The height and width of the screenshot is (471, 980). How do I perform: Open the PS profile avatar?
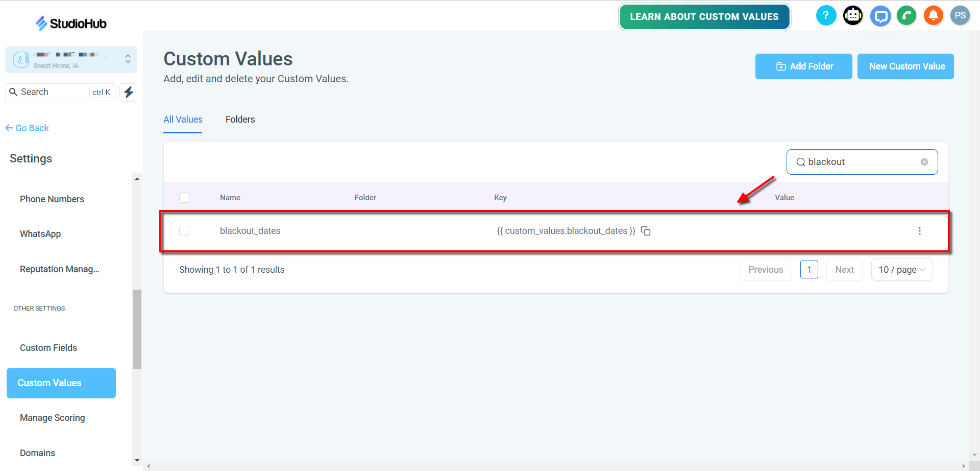960,15
